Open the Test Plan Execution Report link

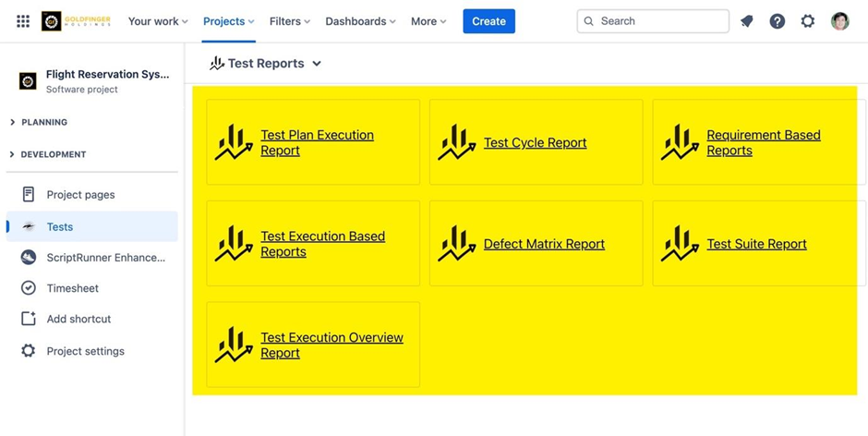(x=317, y=142)
